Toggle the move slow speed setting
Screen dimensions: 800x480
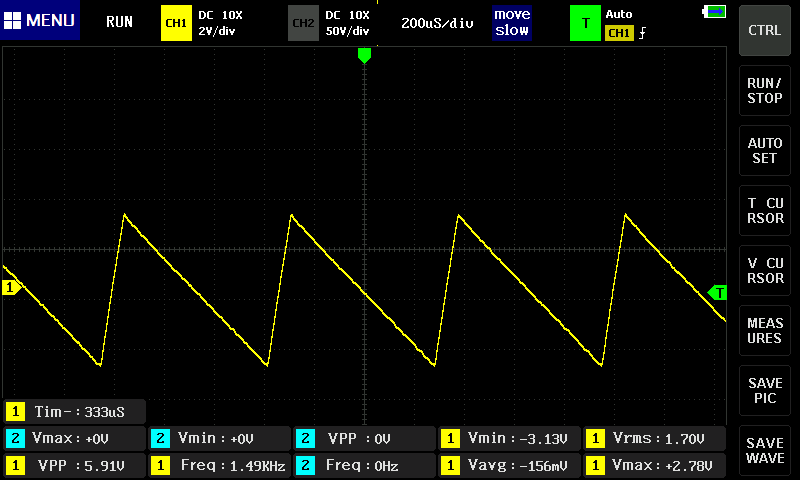(x=511, y=22)
